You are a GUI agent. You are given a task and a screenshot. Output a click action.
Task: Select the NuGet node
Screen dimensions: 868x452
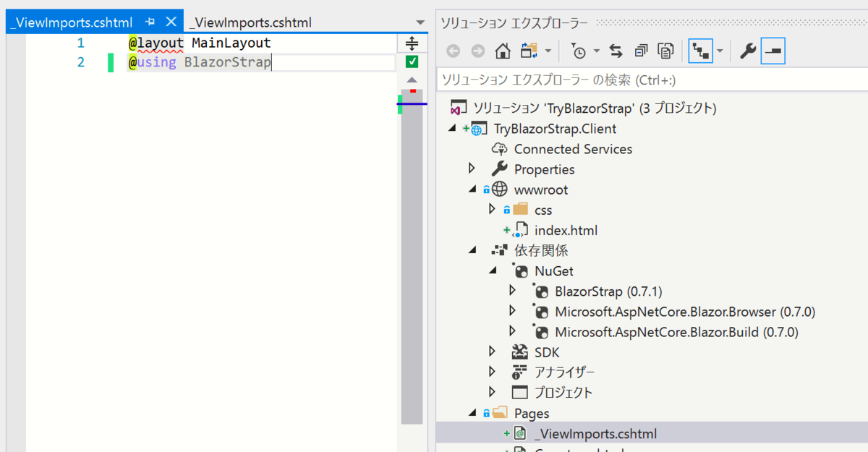point(554,271)
